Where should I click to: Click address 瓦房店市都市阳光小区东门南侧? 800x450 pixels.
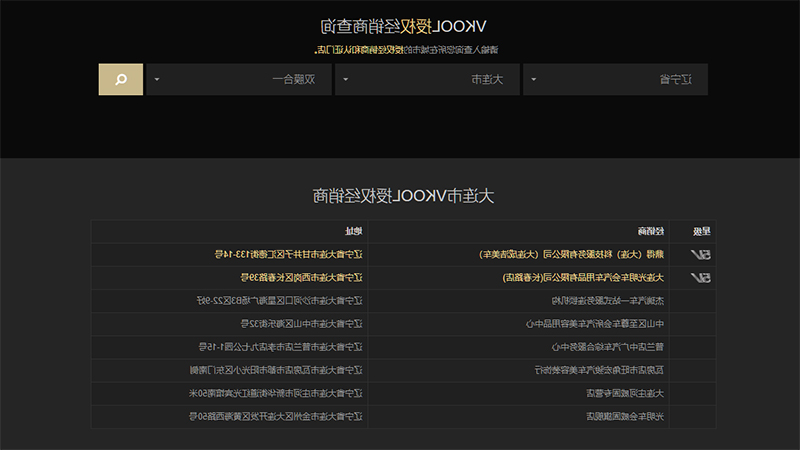click(276, 370)
